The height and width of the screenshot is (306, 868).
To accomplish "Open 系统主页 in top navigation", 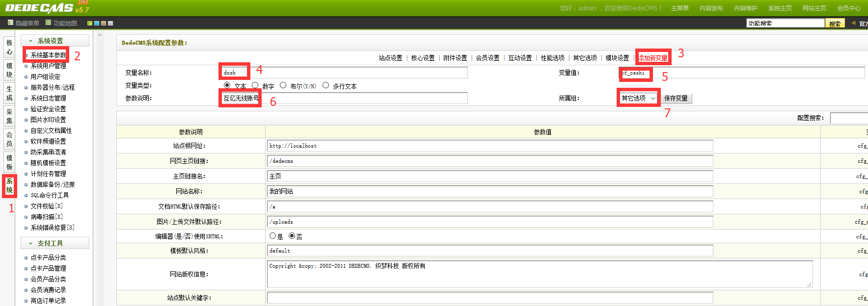I will (x=780, y=8).
